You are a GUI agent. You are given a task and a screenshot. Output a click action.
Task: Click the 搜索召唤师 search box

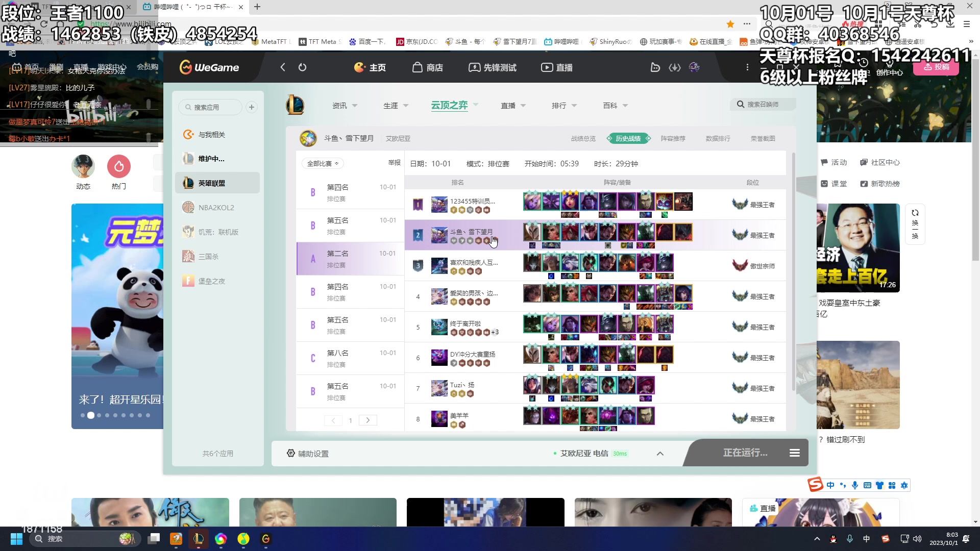(x=763, y=105)
